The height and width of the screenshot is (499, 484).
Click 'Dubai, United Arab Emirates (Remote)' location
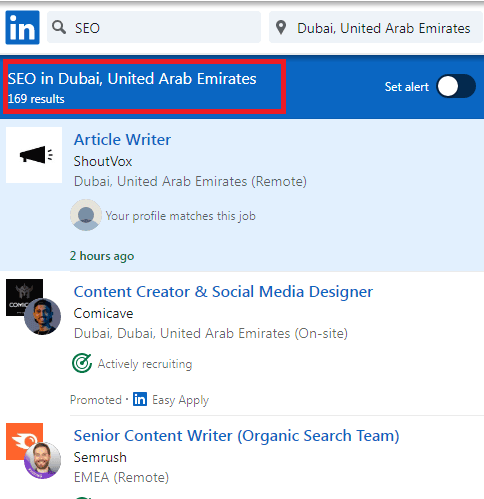click(190, 181)
